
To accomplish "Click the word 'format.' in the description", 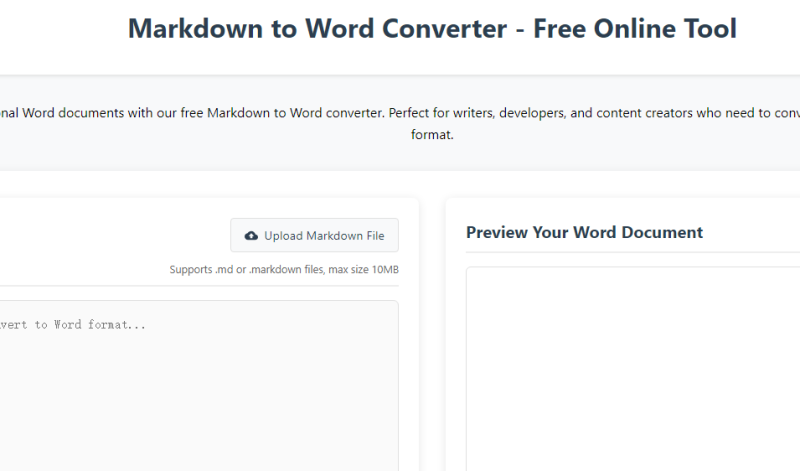I will (432, 134).
